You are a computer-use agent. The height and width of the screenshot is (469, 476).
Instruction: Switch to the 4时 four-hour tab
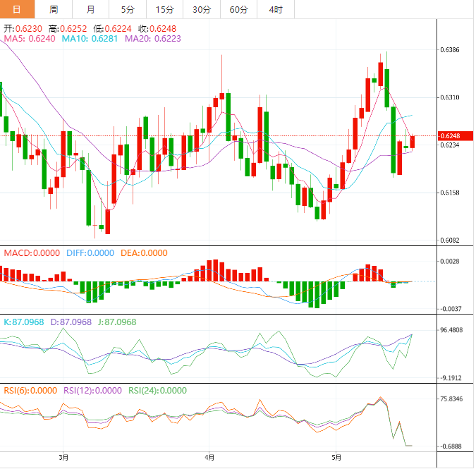(x=276, y=9)
